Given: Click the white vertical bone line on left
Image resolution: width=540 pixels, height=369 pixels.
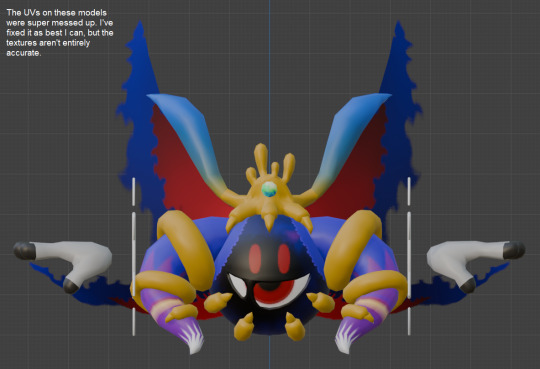Looking at the screenshot, I should click(x=134, y=256).
